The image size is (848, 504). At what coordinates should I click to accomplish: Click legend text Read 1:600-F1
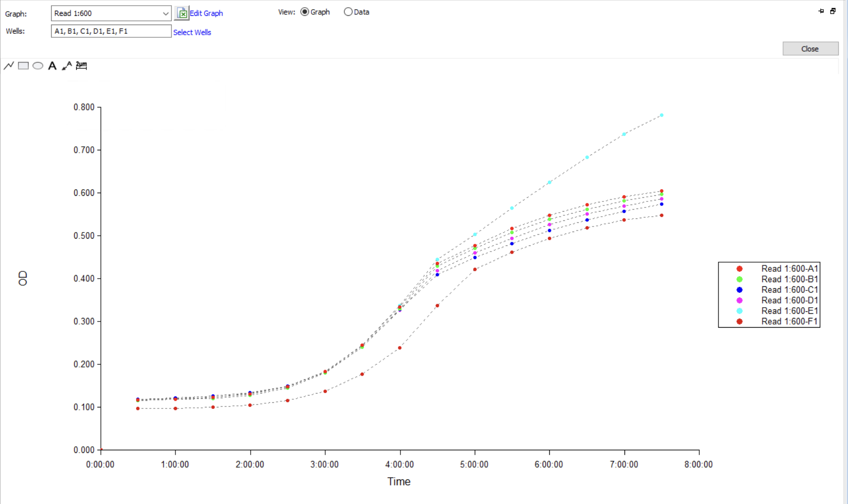click(790, 322)
